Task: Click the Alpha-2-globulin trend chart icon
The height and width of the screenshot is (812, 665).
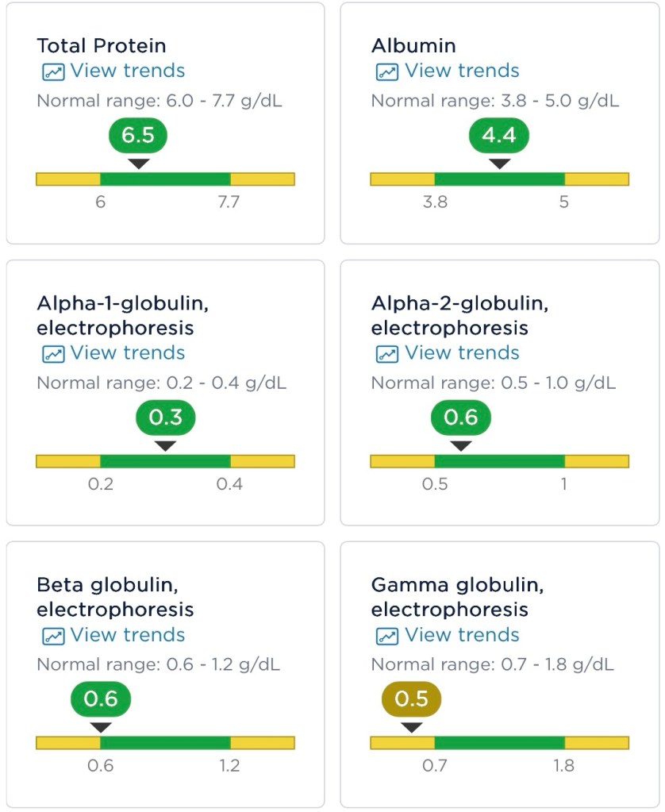Action: 386,354
